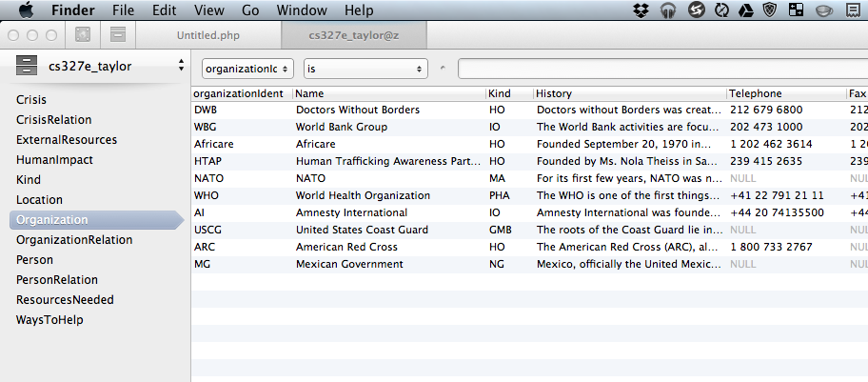Click the archive box toolbar icon
This screenshot has width=868, height=382.
pos(117,34)
